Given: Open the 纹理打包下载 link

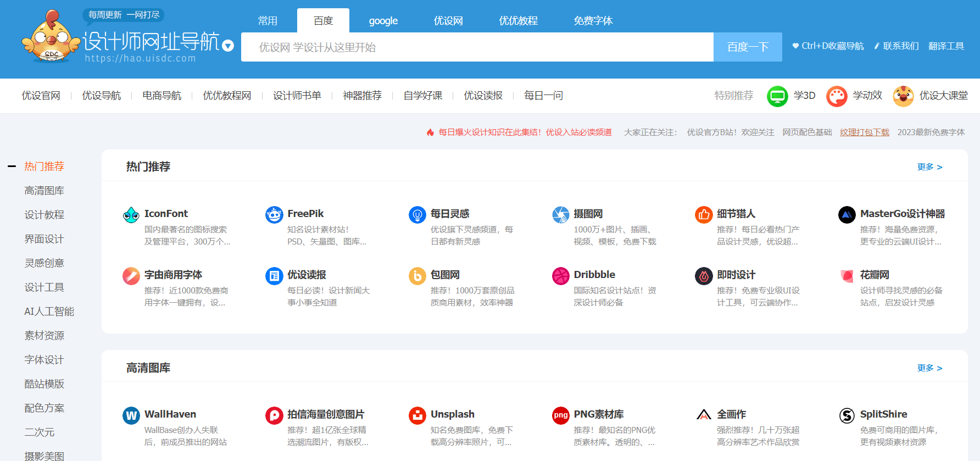Looking at the screenshot, I should (864, 132).
